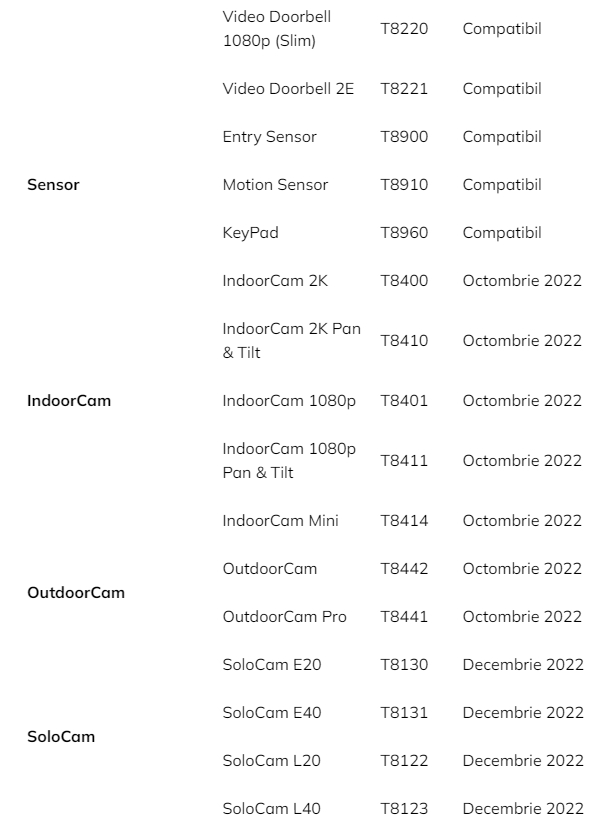Select the Video Doorbell 2E entry

288,89
